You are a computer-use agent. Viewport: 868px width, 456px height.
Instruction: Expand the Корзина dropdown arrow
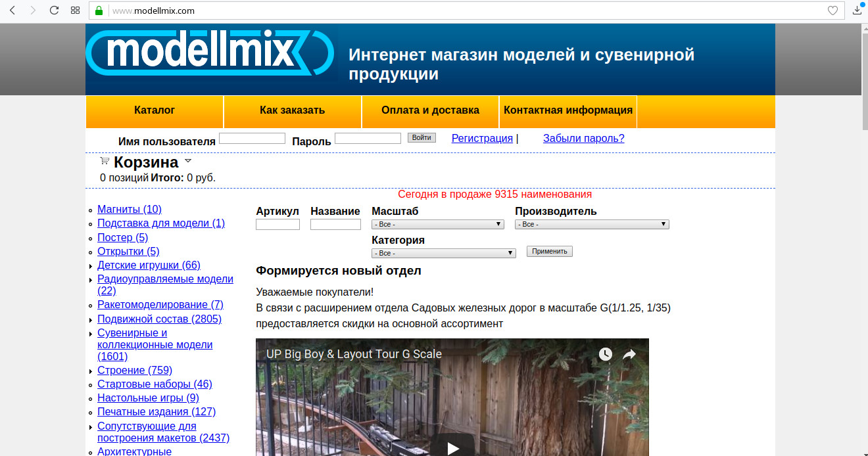click(187, 160)
